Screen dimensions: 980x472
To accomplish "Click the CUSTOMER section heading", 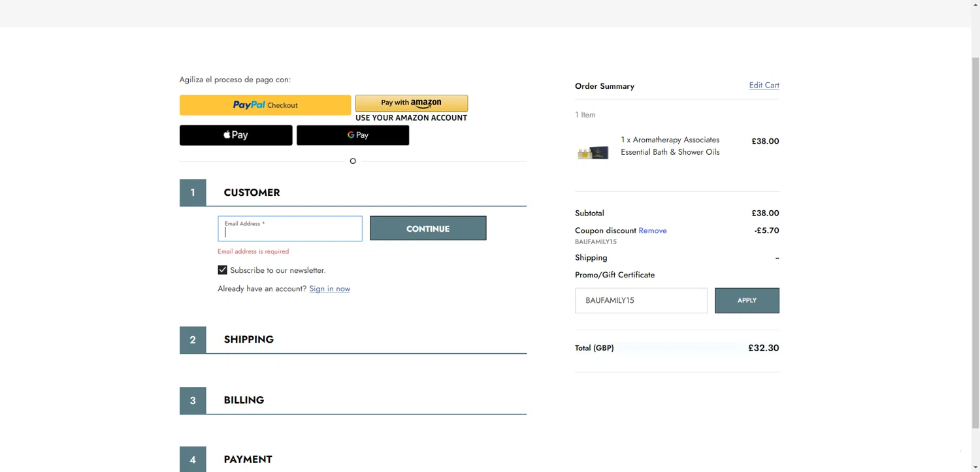I will pos(252,193).
